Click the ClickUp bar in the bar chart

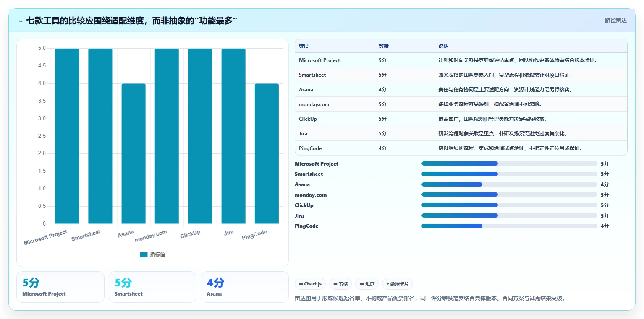click(x=200, y=136)
